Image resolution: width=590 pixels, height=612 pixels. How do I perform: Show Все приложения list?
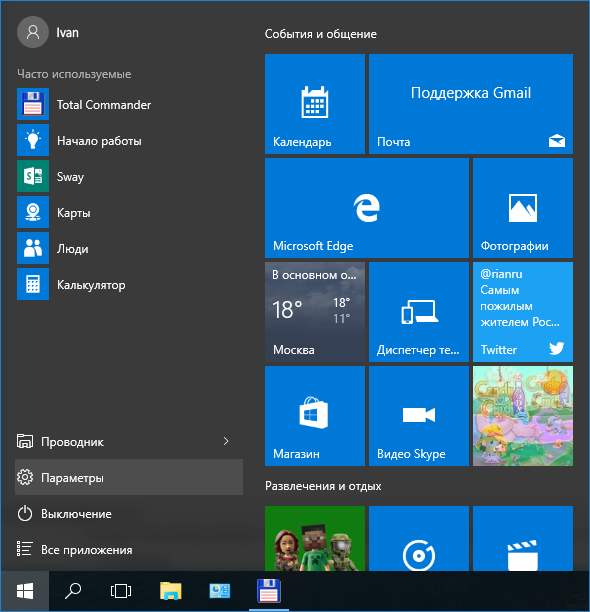(129, 549)
